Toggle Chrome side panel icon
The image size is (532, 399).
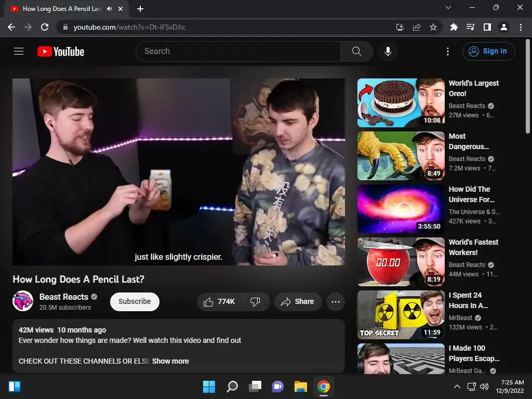click(x=487, y=27)
